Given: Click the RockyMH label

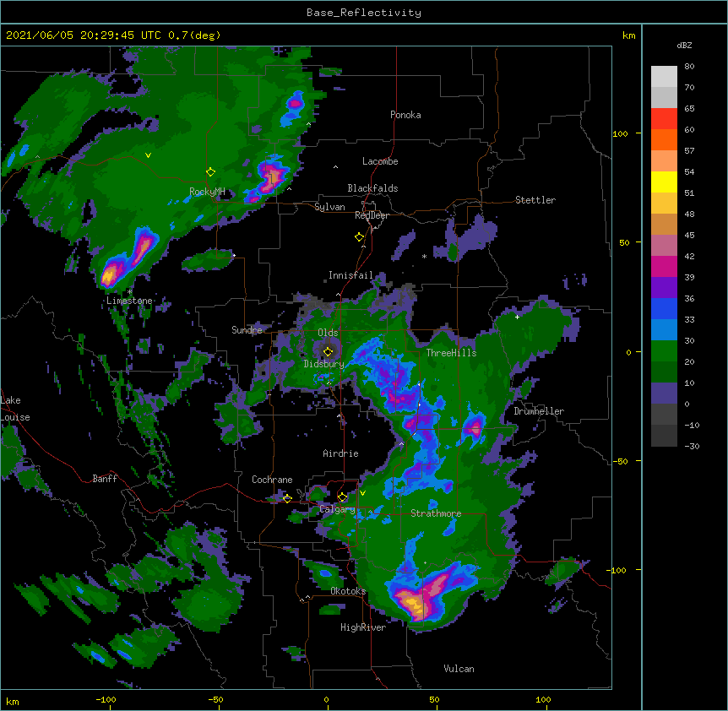Looking at the screenshot, I should click(x=207, y=192).
